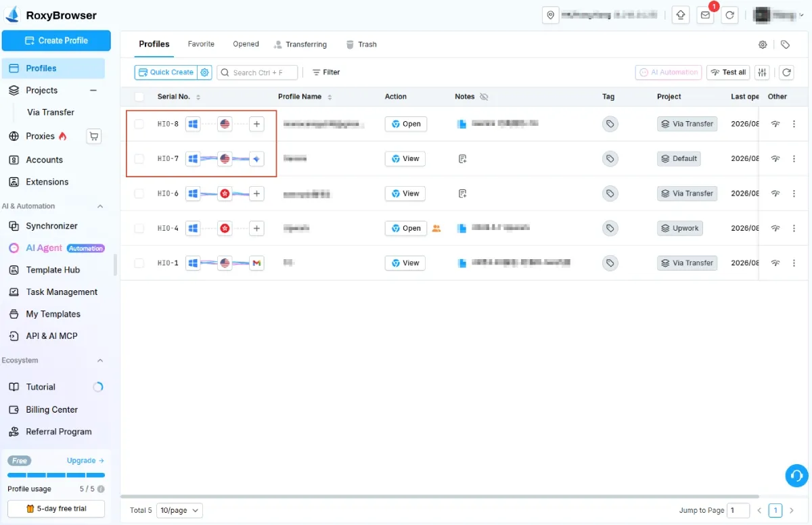812x525 pixels.
Task: Click the tag icon in HIO-4 row
Action: click(x=610, y=229)
